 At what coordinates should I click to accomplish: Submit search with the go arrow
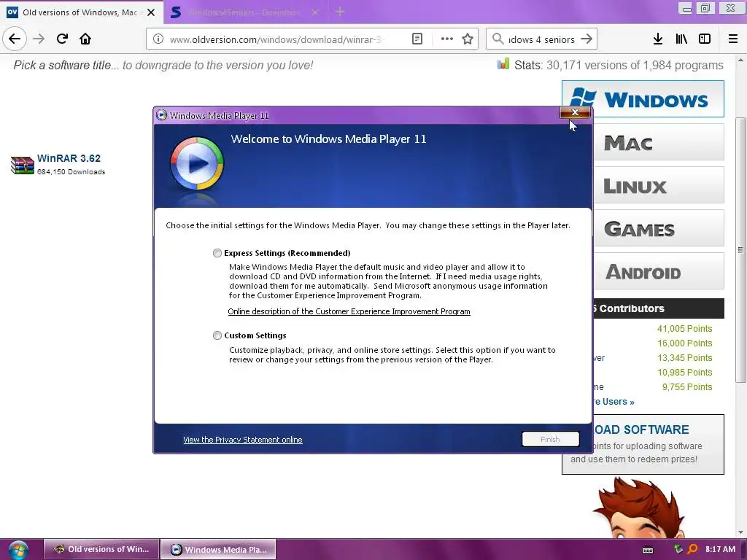[587, 39]
